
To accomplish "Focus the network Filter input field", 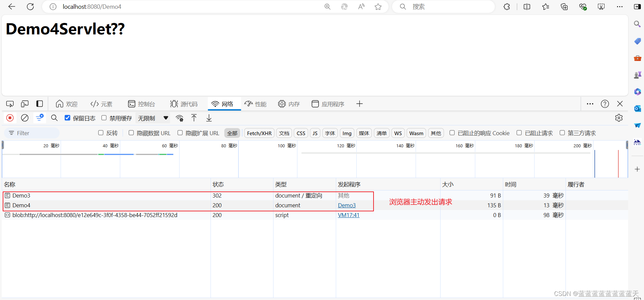I will click(x=32, y=133).
